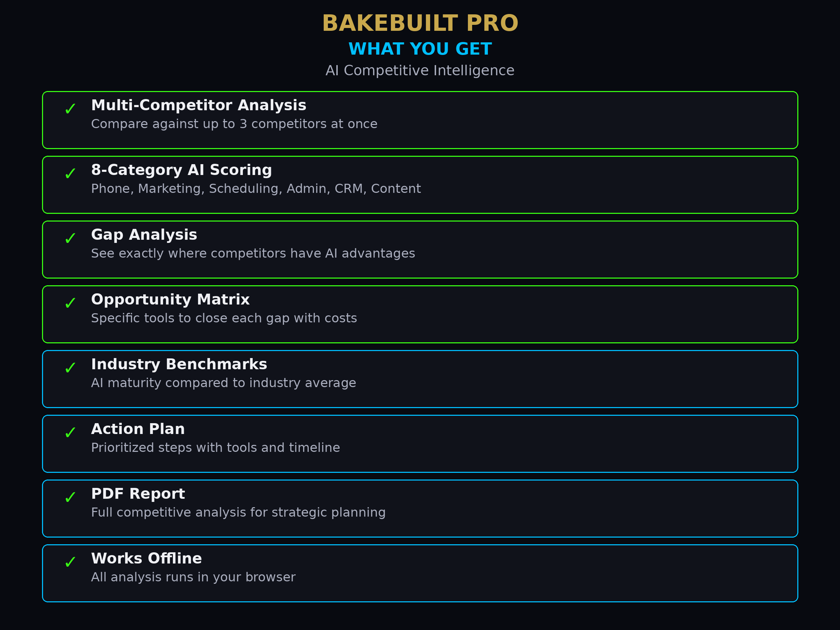Click 'All analysis runs in your browser'

tap(193, 577)
